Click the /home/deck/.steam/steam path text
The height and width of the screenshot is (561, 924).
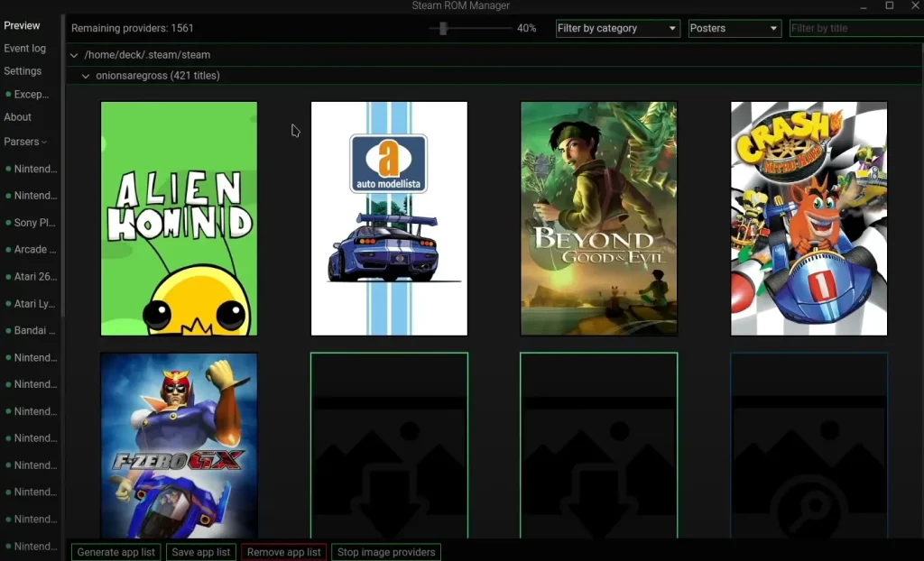pyautogui.click(x=147, y=55)
